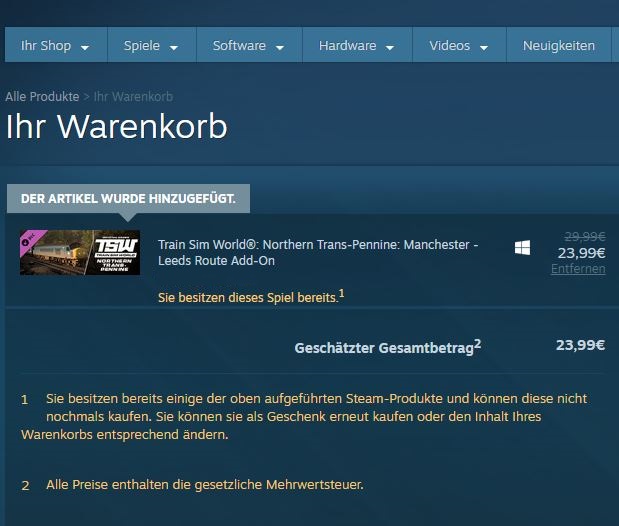Expand the Software dropdown arrow
Viewport: 619px width, 526px height.
tap(279, 48)
